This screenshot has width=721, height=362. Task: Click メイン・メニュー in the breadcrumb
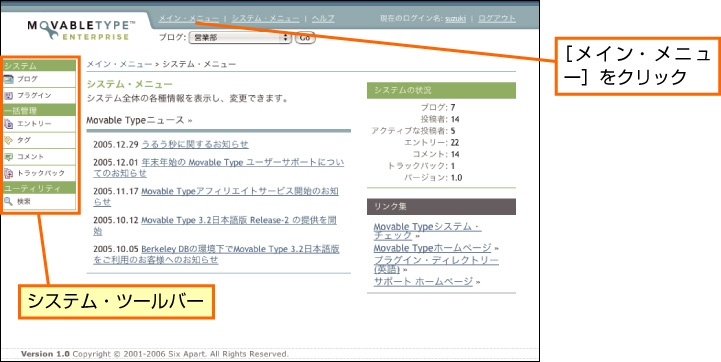[x=119, y=64]
